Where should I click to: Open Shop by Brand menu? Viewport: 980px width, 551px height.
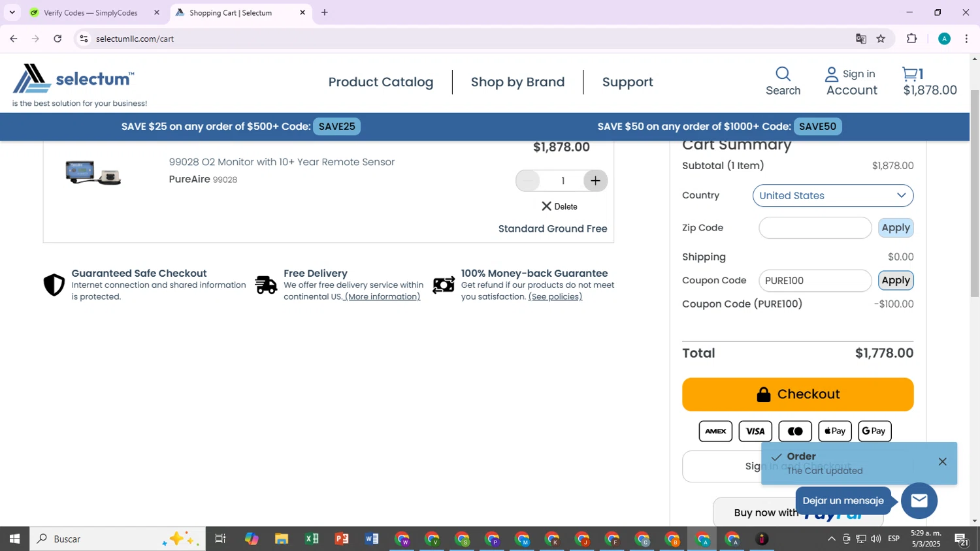pyautogui.click(x=517, y=82)
